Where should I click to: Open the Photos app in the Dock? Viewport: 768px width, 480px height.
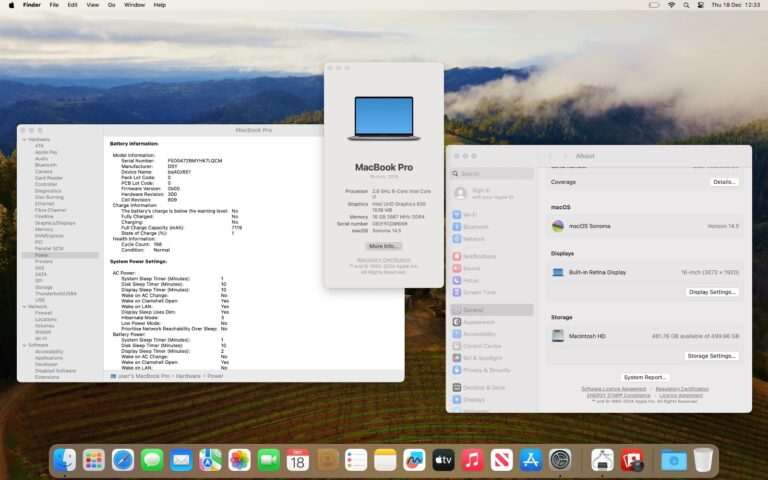pos(240,460)
